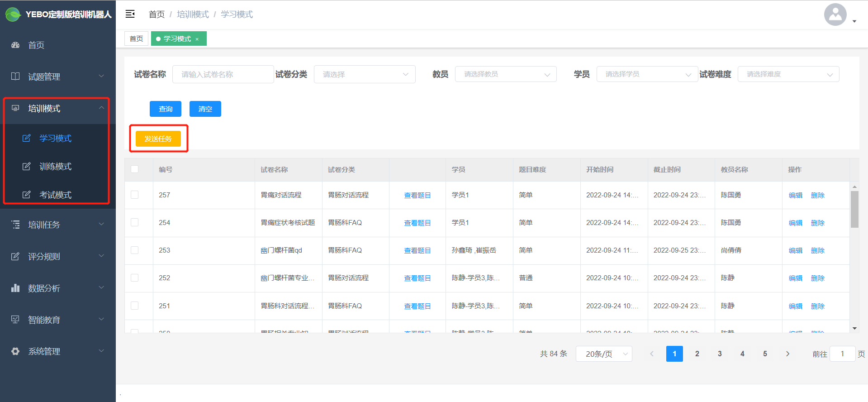Image resolution: width=868 pixels, height=402 pixels.
Task: Click the blue 查询 button
Action: tap(166, 109)
